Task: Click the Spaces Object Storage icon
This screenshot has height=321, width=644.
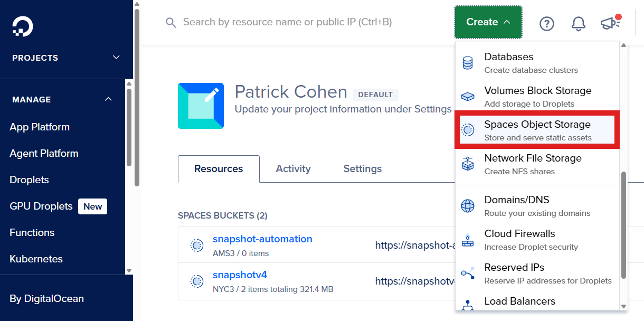Action: pos(468,130)
